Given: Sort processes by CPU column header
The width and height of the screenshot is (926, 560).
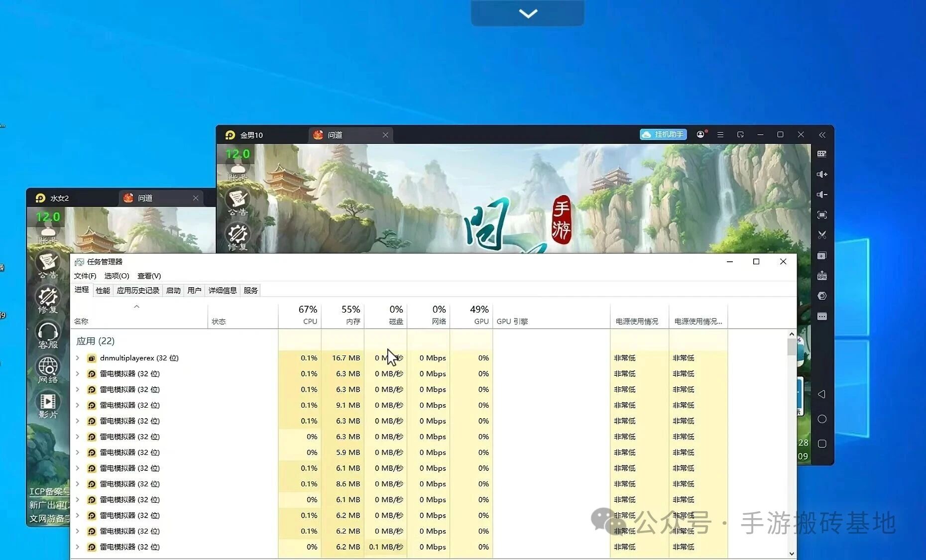Looking at the screenshot, I should point(300,316).
